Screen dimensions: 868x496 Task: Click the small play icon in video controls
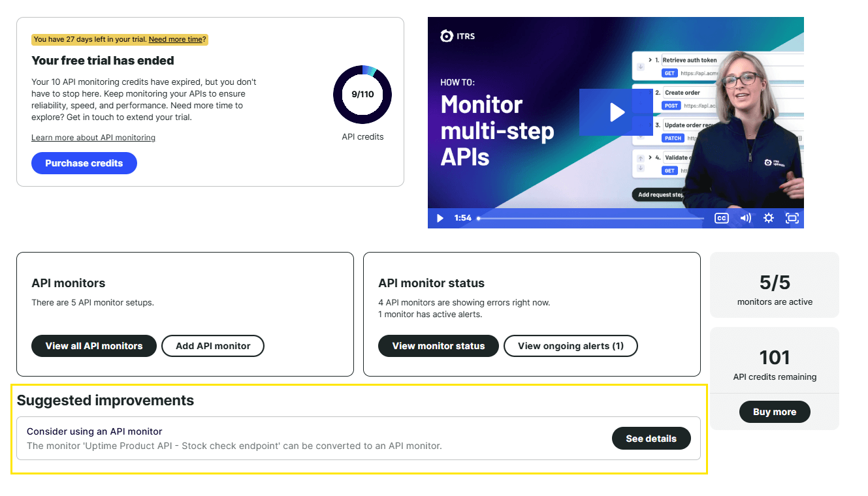tap(440, 218)
